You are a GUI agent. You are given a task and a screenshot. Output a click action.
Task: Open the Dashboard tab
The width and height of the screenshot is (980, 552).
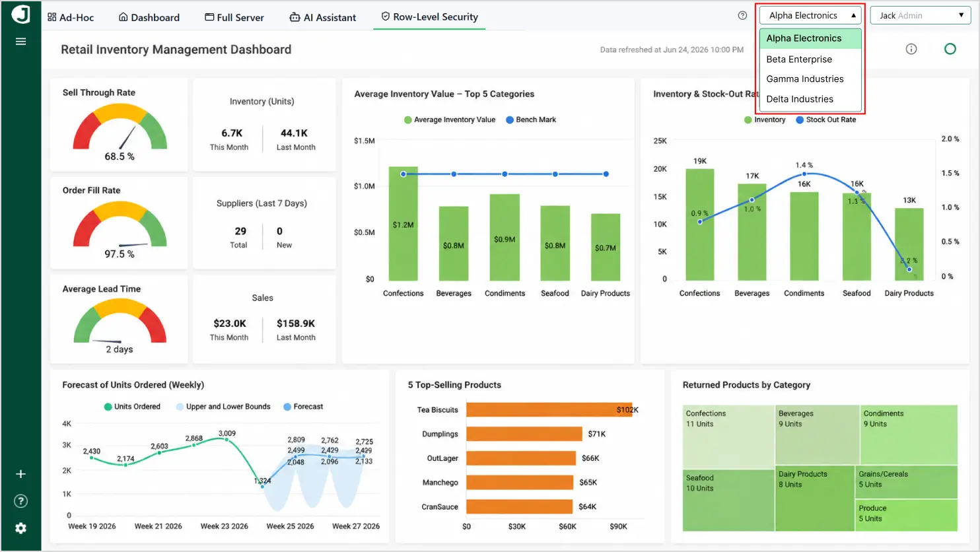pos(149,17)
